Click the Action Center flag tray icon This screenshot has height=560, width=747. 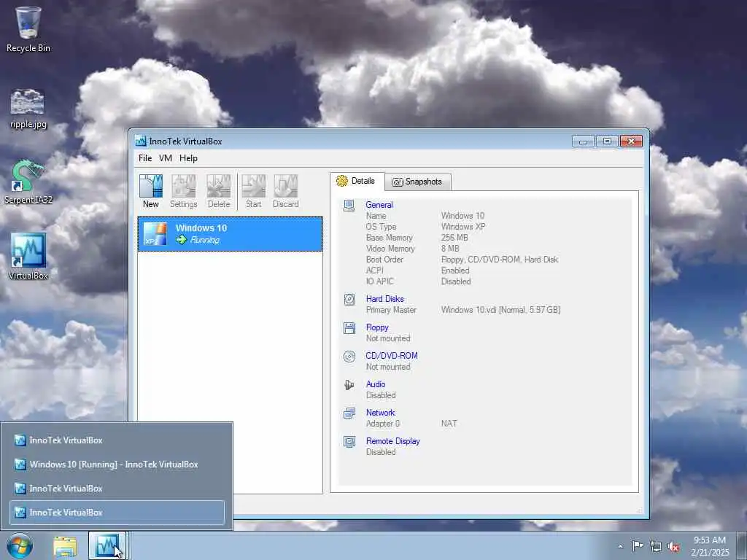click(x=638, y=545)
